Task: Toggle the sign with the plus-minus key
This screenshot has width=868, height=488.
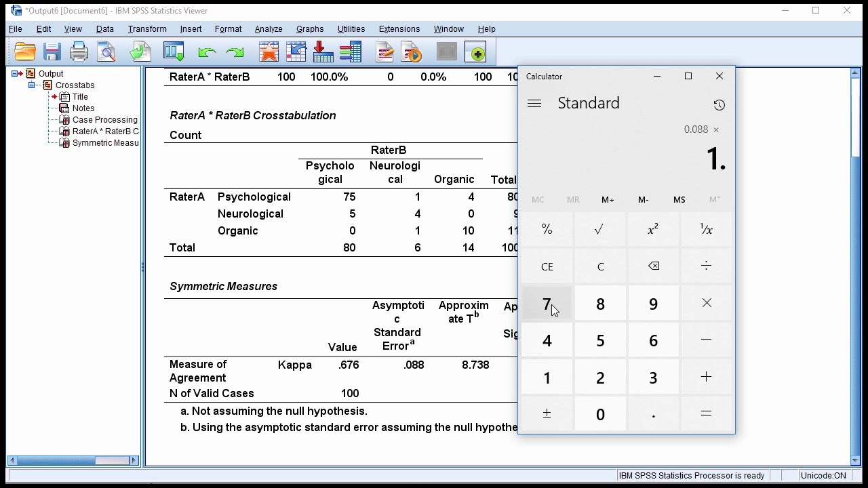Action: [547, 413]
